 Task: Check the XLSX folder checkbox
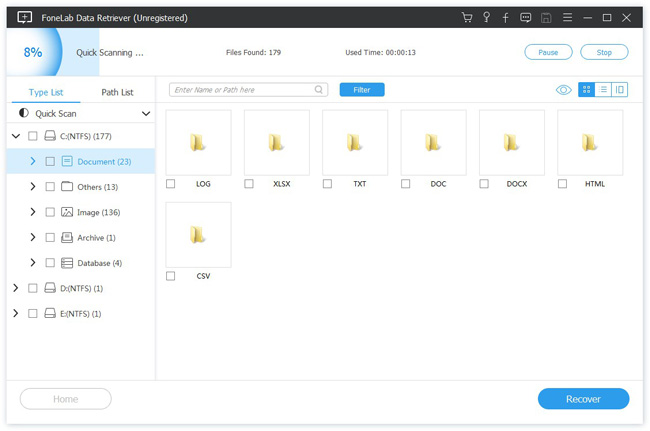(249, 184)
